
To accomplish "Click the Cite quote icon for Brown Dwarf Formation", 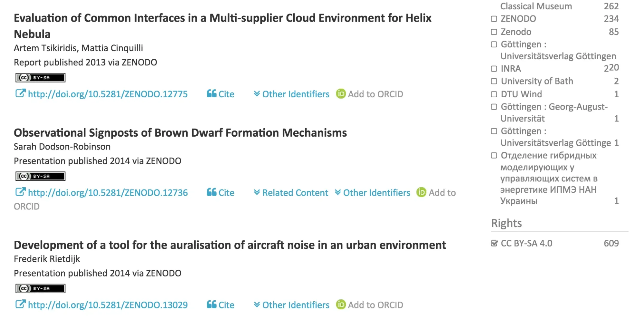I will click(211, 192).
